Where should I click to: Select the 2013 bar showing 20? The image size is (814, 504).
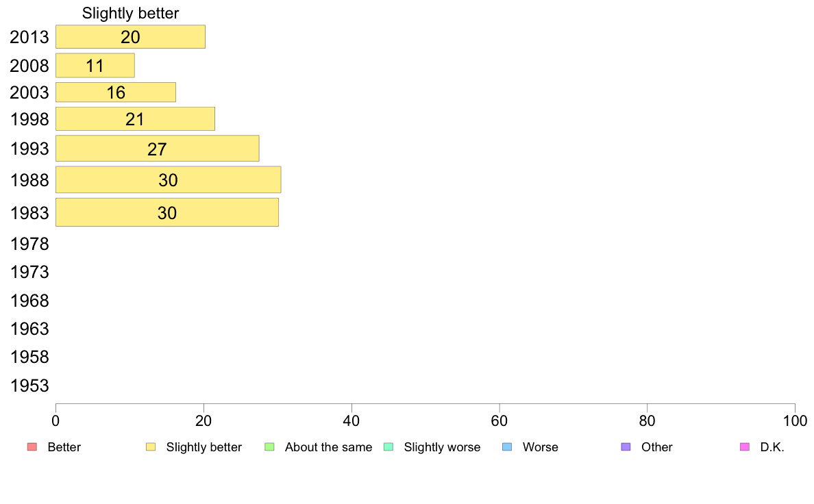(130, 37)
